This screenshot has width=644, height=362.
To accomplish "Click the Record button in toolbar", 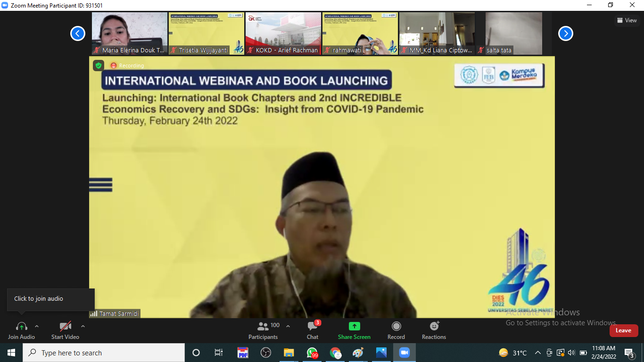I will click(396, 330).
